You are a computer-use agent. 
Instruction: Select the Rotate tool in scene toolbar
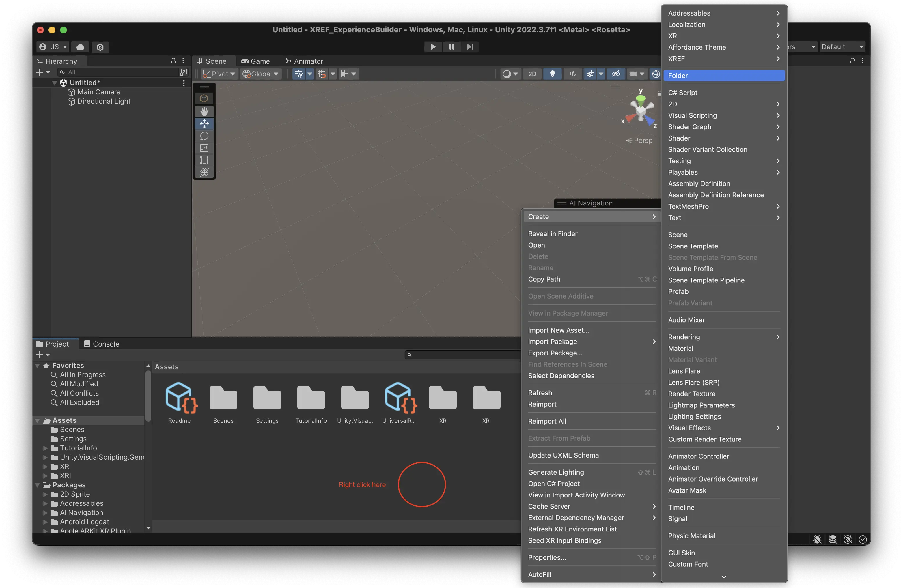(204, 136)
